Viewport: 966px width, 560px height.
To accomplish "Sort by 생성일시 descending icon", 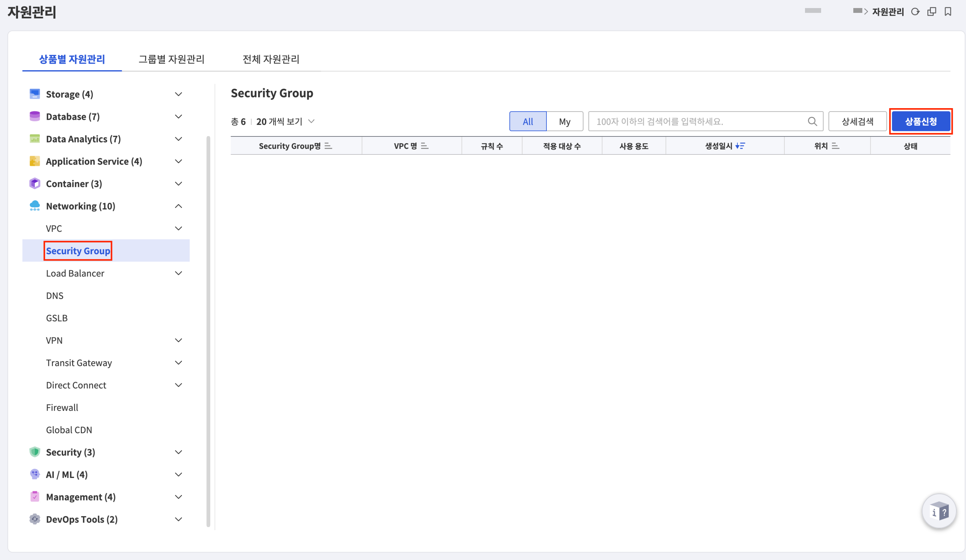I will click(740, 146).
